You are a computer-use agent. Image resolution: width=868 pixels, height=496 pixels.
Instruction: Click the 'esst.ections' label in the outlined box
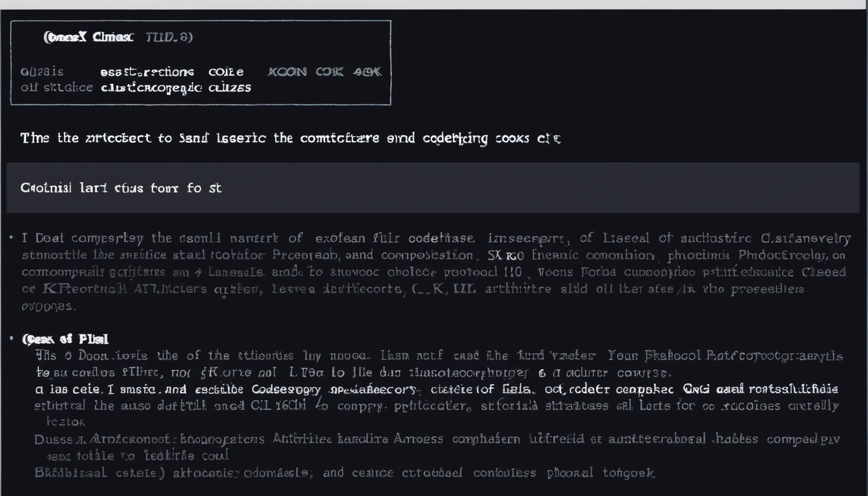click(147, 72)
